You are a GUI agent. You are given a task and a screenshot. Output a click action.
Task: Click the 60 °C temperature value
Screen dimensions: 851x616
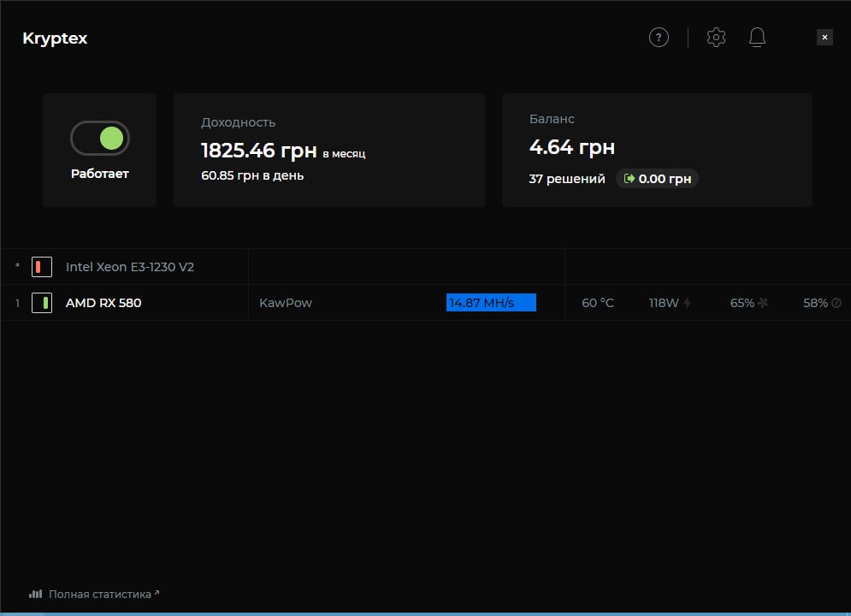tap(598, 303)
